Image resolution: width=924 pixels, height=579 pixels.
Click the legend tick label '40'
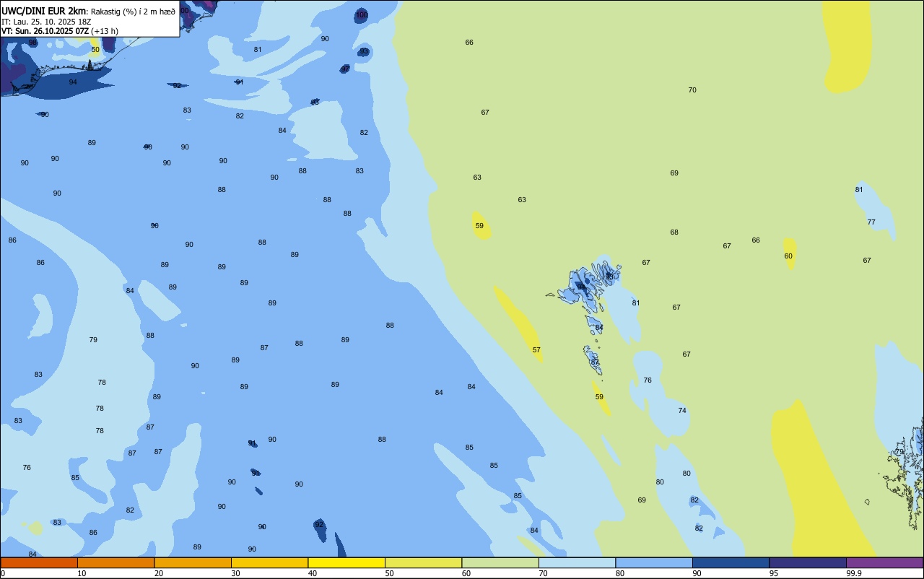(313, 573)
